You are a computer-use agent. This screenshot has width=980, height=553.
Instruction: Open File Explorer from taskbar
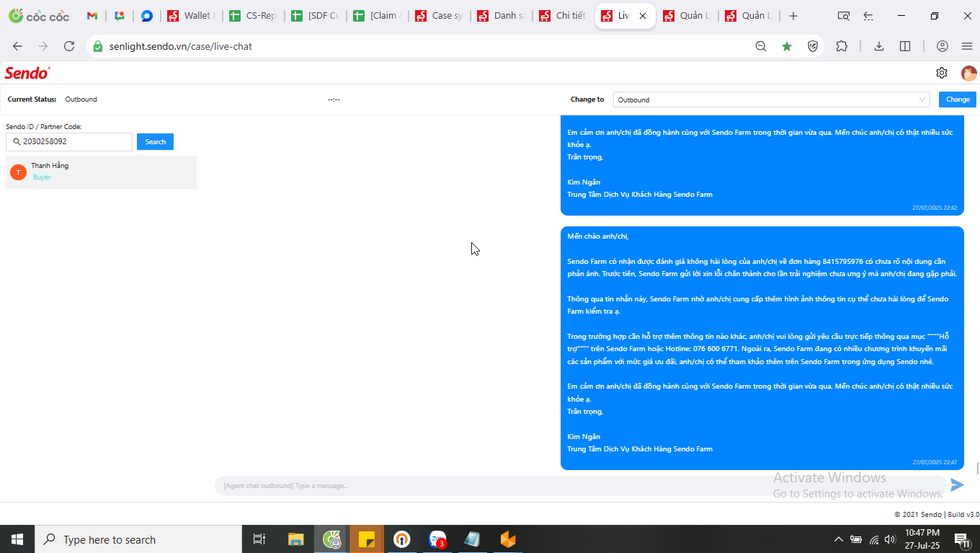click(296, 539)
